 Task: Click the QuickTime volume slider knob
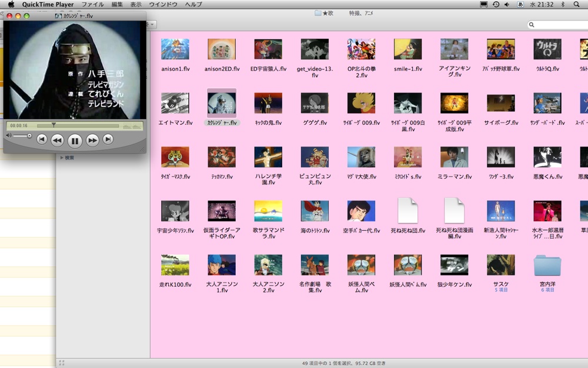click(29, 135)
